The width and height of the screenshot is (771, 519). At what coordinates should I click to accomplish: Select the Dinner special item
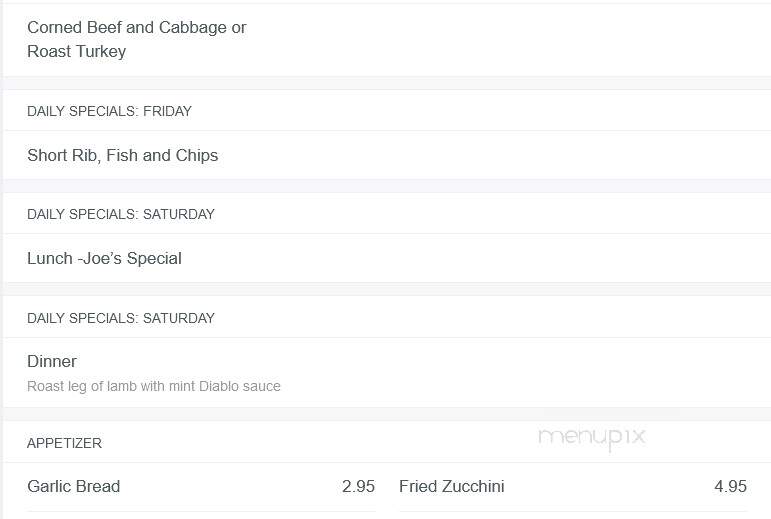52,362
